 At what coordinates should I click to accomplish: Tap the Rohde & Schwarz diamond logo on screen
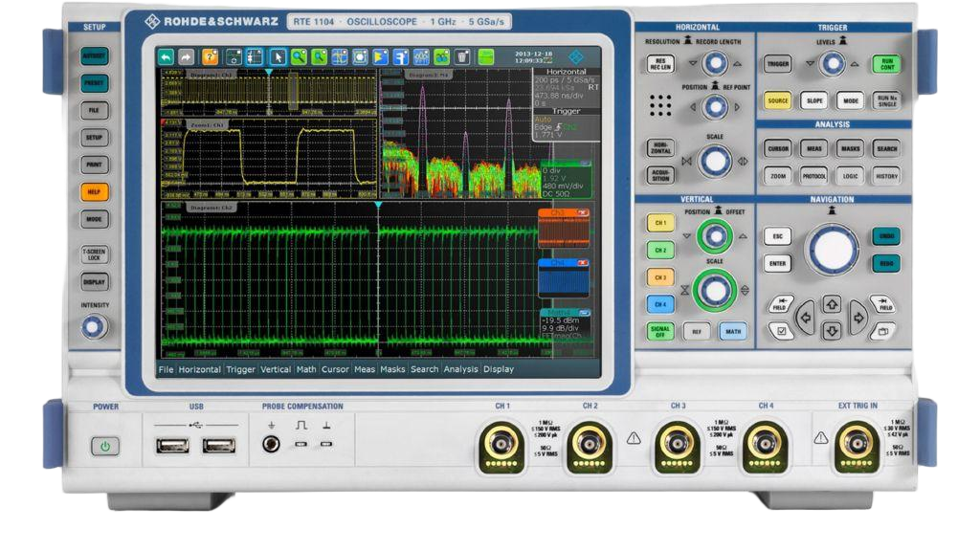point(576,56)
